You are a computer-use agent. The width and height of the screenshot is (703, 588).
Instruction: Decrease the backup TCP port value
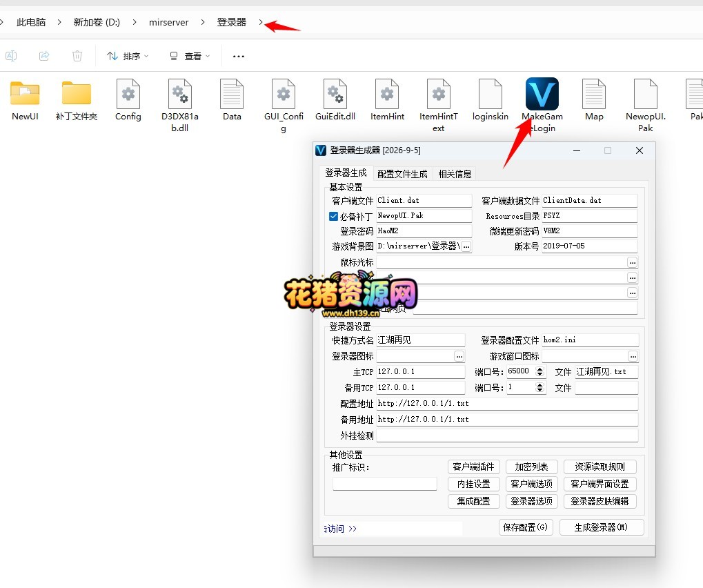click(x=540, y=390)
